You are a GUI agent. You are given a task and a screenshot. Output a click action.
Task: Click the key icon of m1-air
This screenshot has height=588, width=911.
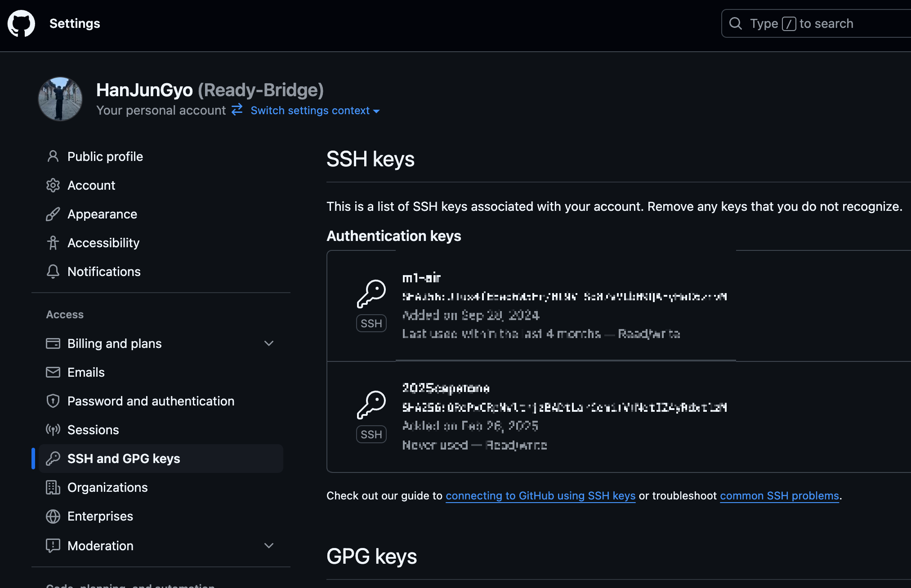371,294
